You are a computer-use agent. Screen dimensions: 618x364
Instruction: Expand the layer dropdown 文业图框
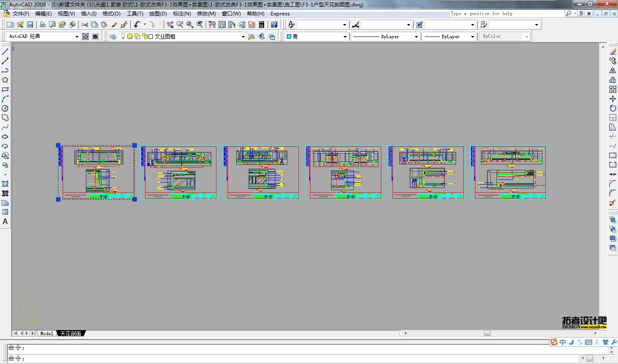[x=183, y=36]
